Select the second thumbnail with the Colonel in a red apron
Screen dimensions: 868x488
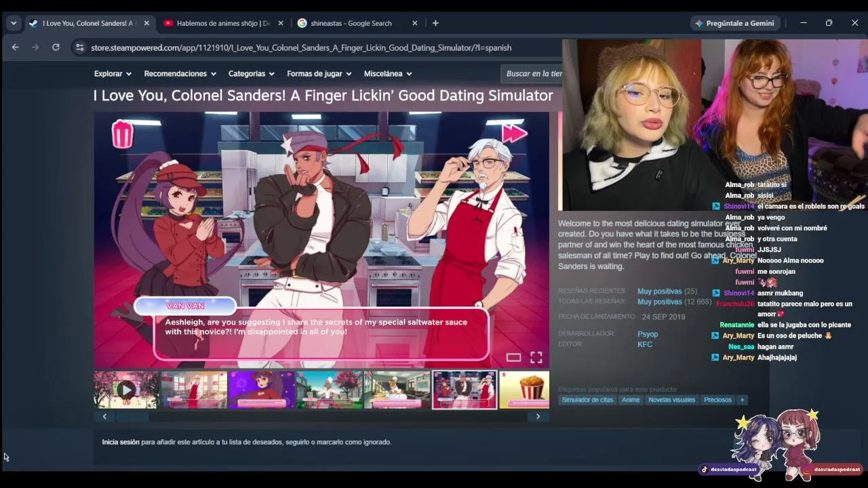click(194, 390)
